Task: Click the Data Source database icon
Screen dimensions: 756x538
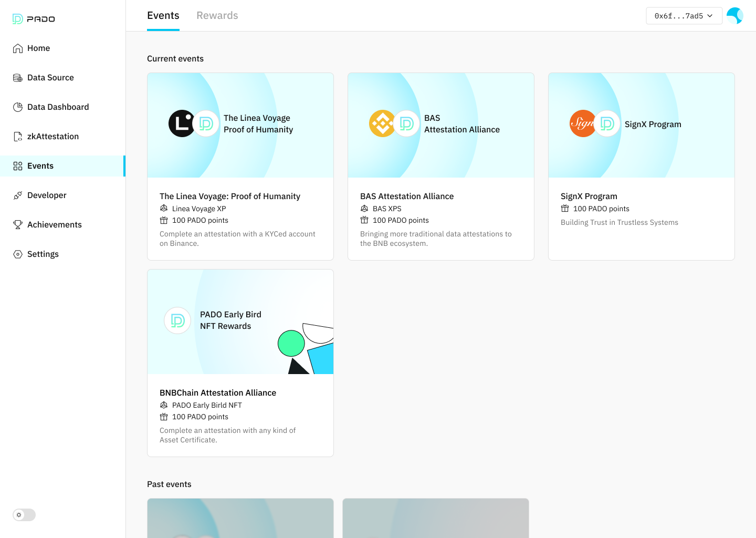Action: coord(18,78)
